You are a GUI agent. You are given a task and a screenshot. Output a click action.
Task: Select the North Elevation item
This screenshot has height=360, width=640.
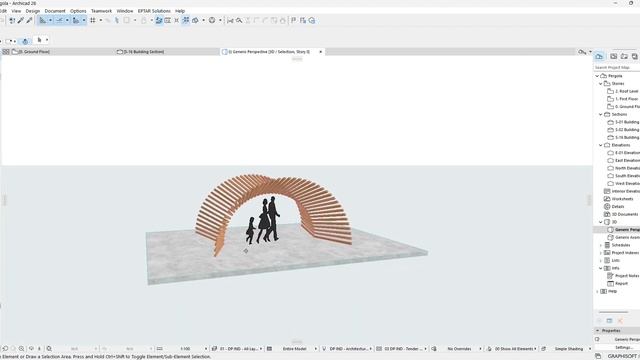click(623, 168)
